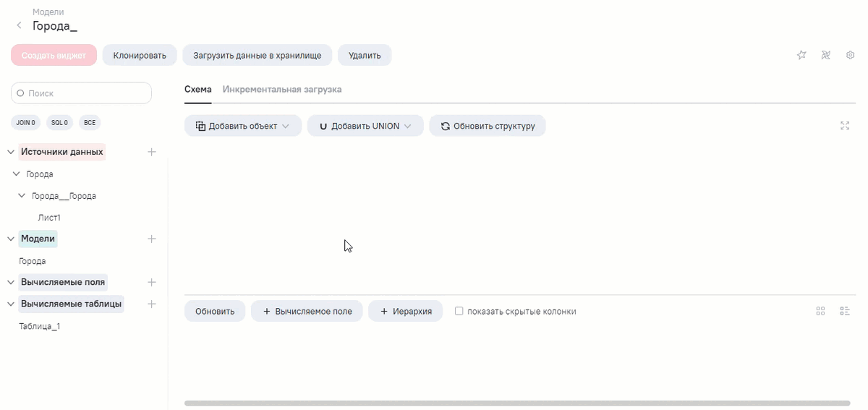Switch to grid view icon
This screenshot has width=868, height=410.
coord(820,311)
